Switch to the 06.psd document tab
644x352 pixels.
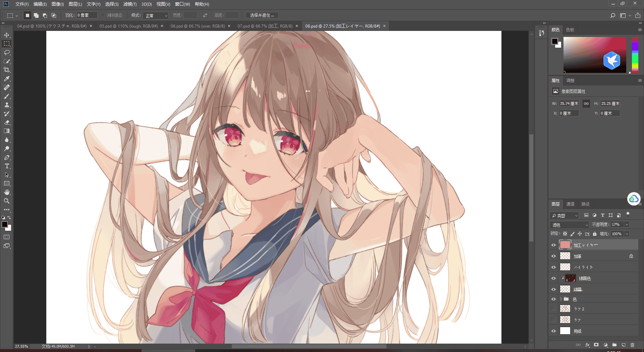click(x=198, y=26)
